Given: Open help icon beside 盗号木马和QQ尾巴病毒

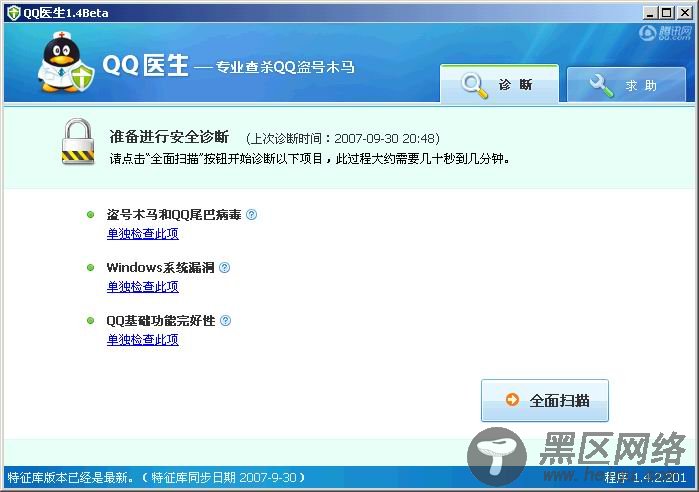Looking at the screenshot, I should tap(251, 215).
